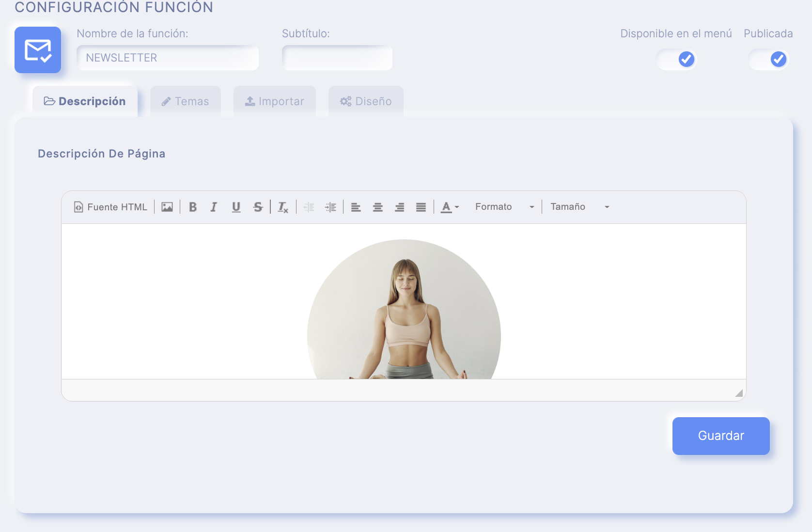Click the yoga woman image in editor
812x532 pixels.
(404, 309)
